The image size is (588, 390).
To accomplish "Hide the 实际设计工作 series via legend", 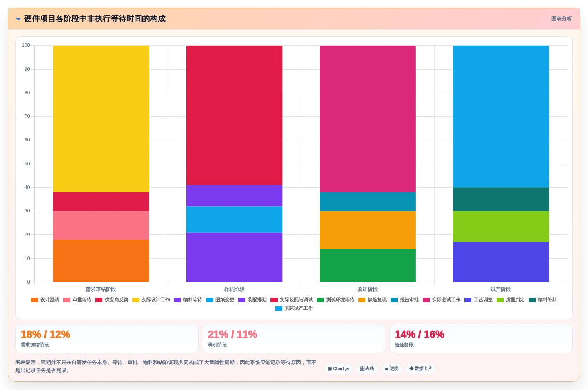I will point(151,300).
